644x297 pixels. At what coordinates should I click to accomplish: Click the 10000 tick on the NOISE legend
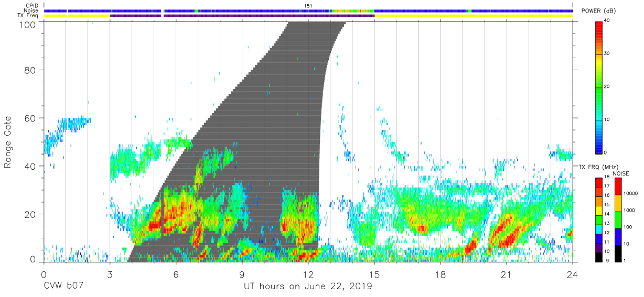[630, 193]
